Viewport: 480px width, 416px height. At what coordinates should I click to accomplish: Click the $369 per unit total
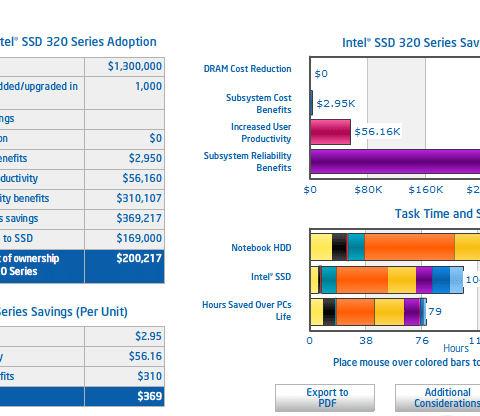click(150, 396)
